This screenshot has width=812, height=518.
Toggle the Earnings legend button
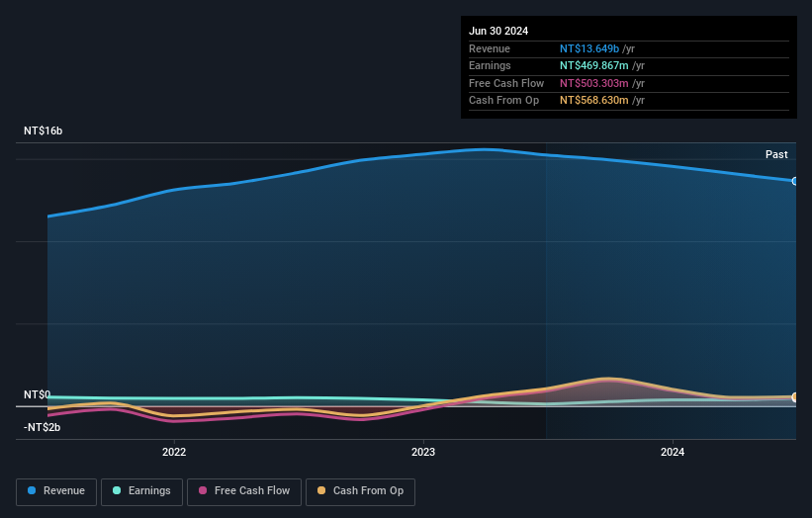(x=141, y=491)
